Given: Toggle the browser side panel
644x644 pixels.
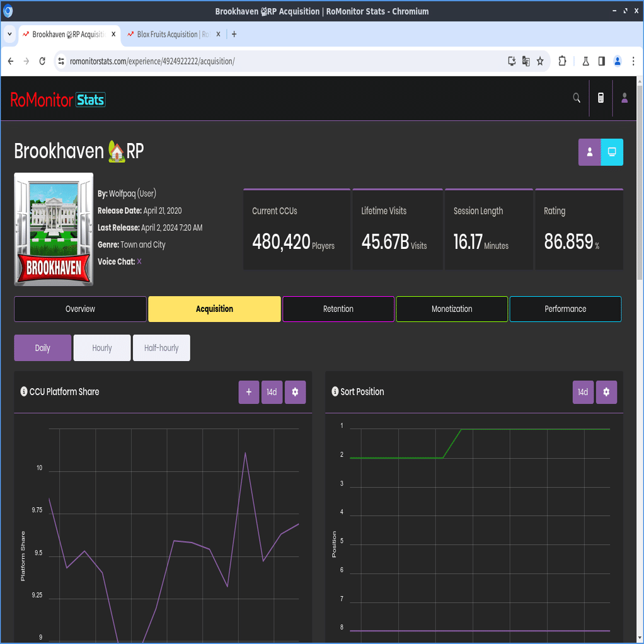Looking at the screenshot, I should (x=601, y=61).
